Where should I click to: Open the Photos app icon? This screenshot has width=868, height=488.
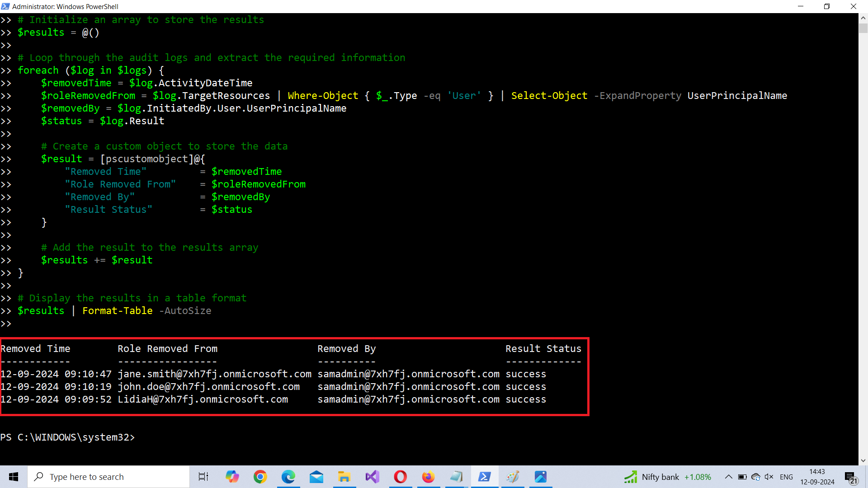pyautogui.click(x=540, y=477)
